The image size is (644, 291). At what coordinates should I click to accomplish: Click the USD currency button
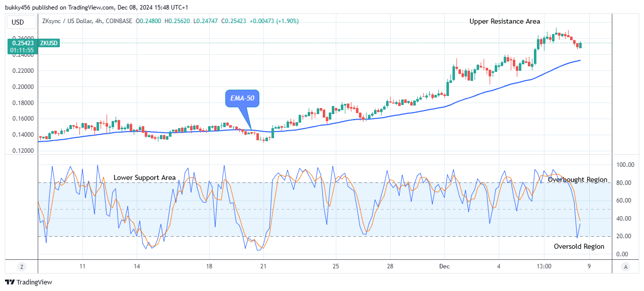pos(21,22)
